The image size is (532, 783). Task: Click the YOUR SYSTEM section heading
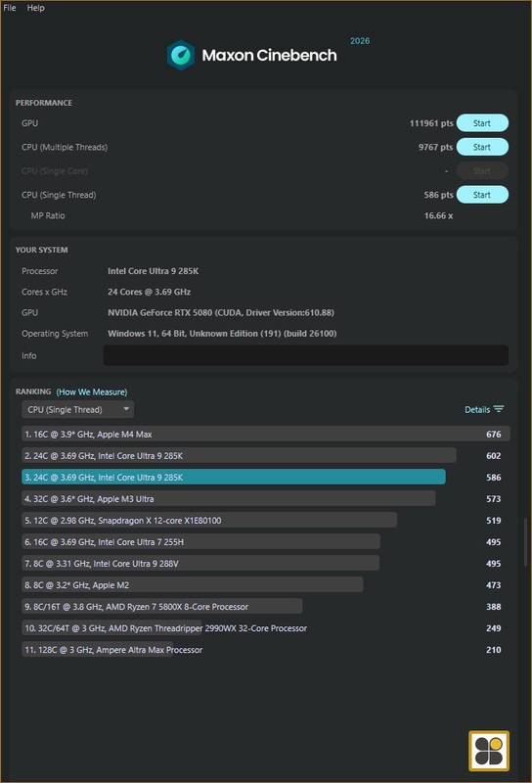(x=41, y=250)
